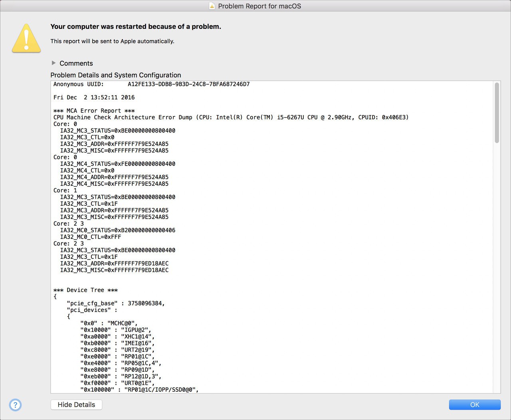Viewport: 511px width, 420px height.
Task: Click the "CPU Machine Check Architecture Error Dump" line
Action: pos(231,117)
